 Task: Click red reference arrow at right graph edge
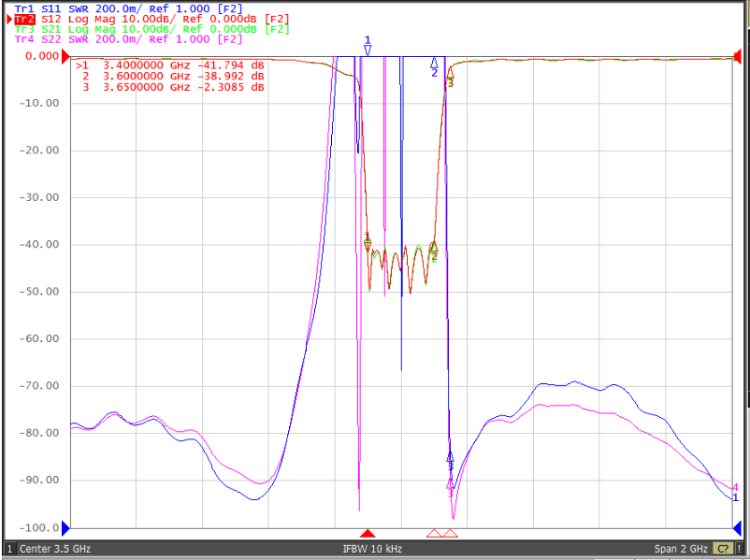pos(737,56)
